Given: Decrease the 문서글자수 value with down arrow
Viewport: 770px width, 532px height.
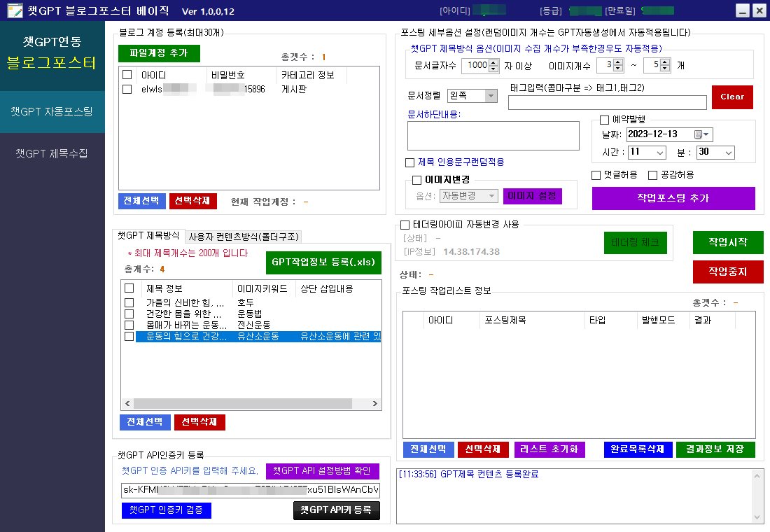Looking at the screenshot, I should [493, 69].
